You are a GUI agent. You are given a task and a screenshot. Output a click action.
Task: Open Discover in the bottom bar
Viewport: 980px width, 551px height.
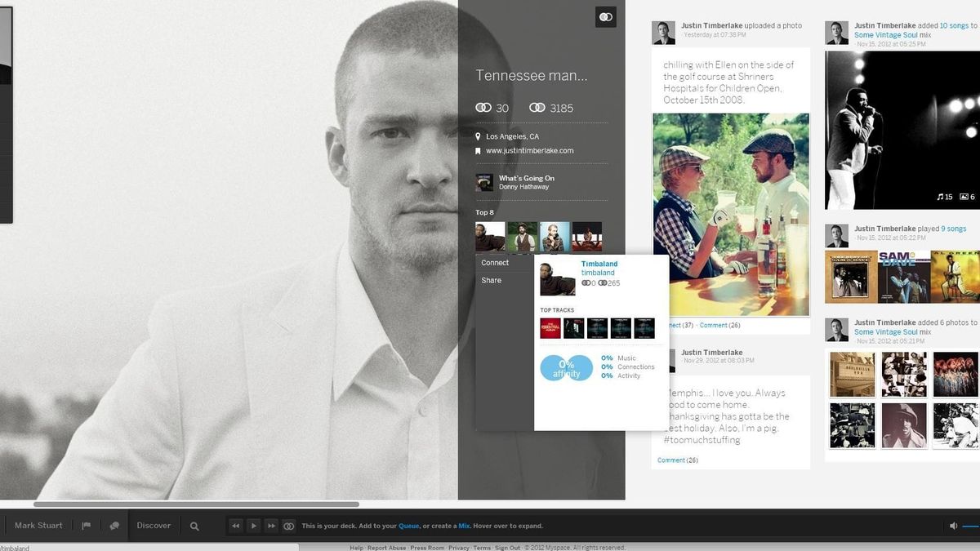tap(154, 526)
